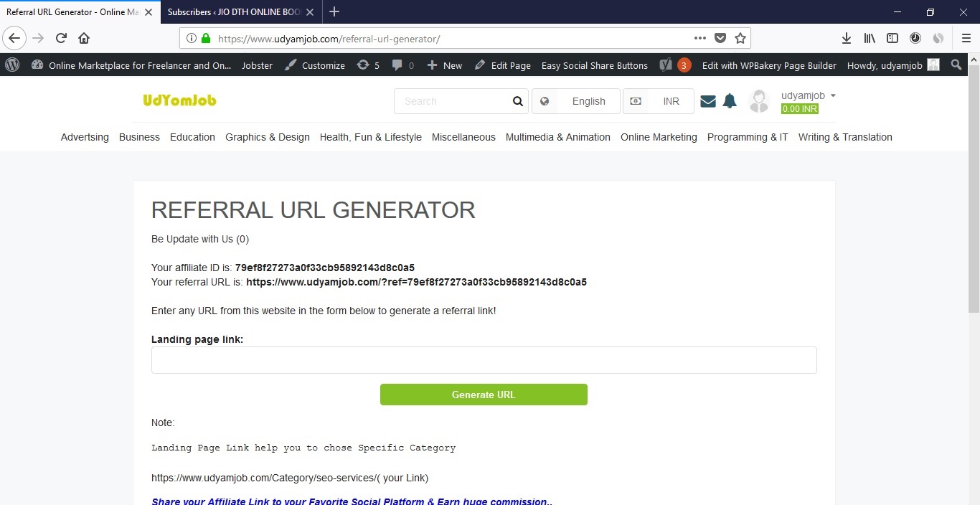Open Firefox hamburger menu
980x505 pixels.
pyautogui.click(x=966, y=38)
